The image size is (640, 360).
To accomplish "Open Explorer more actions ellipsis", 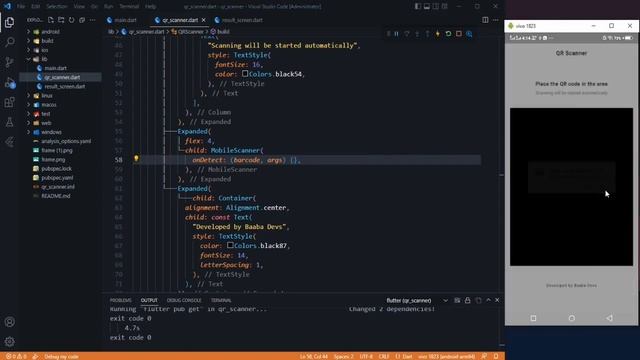I will 93,20.
